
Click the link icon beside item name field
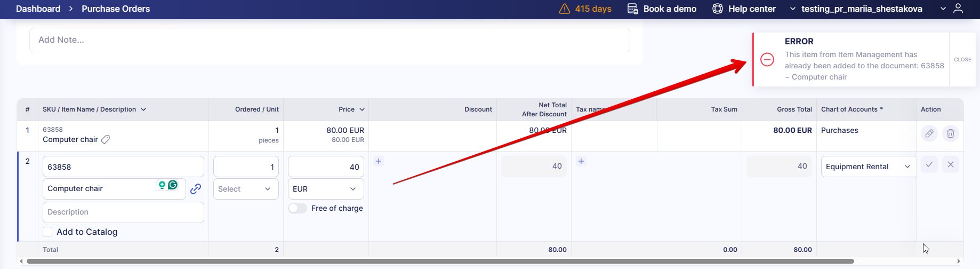point(196,188)
